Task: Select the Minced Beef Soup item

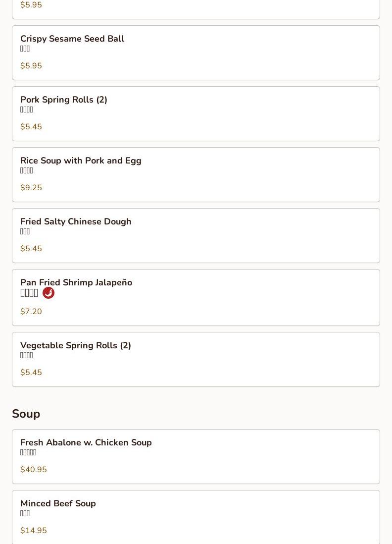Action: tap(58, 503)
